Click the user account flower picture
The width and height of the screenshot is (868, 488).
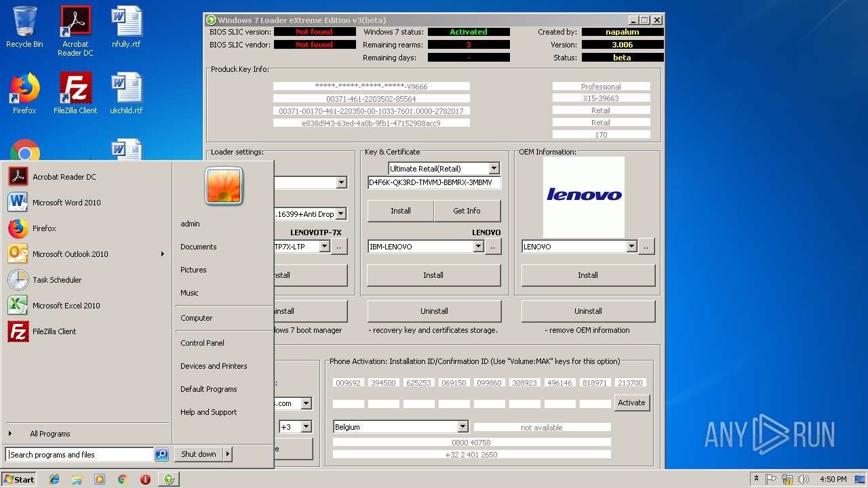coord(224,186)
